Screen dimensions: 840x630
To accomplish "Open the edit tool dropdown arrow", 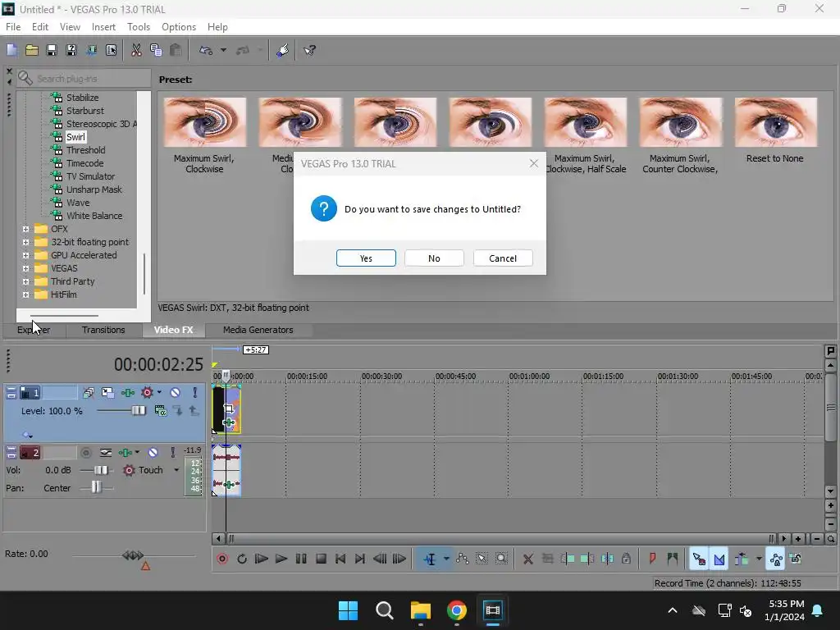I will click(446, 559).
